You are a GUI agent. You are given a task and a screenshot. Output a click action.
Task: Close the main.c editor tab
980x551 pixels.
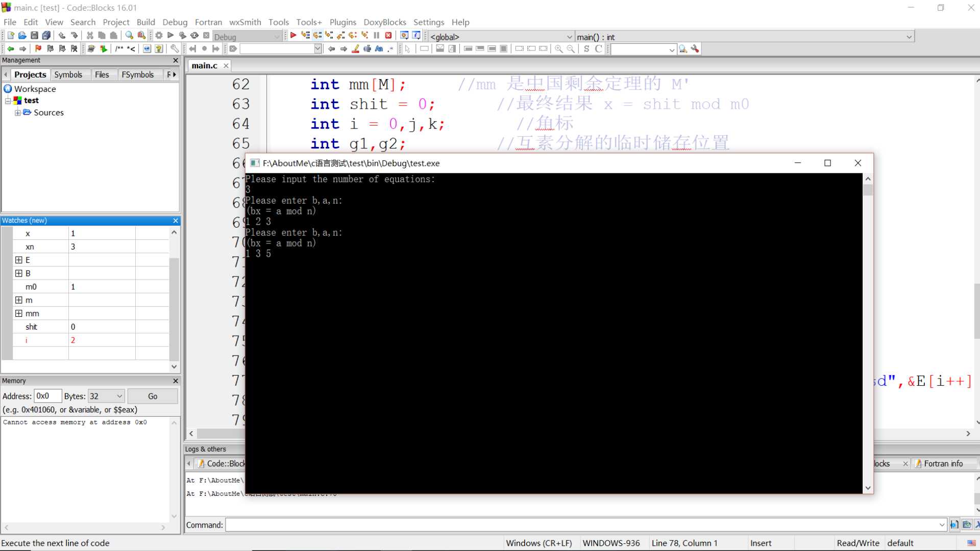226,65
